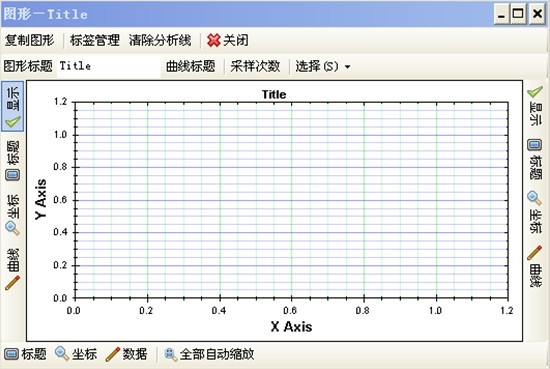Toggle the right sidebar 显示 checkmark
Screen dimensions: 550x369
535,106
